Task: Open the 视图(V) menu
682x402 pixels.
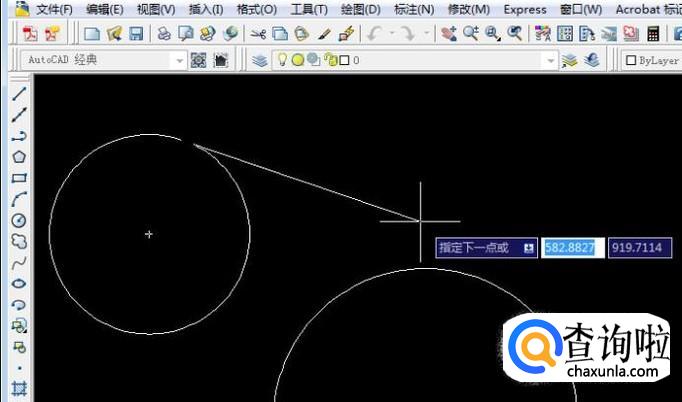Action: (156, 9)
